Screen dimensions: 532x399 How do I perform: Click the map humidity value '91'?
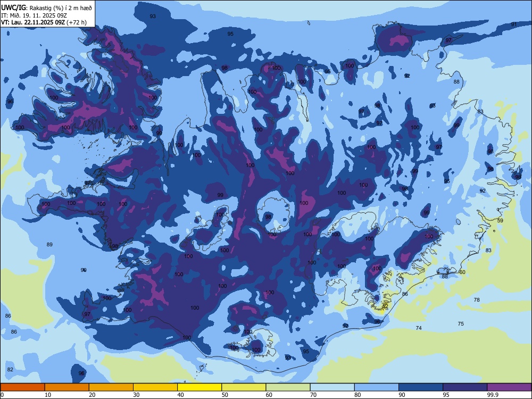pos(514,24)
